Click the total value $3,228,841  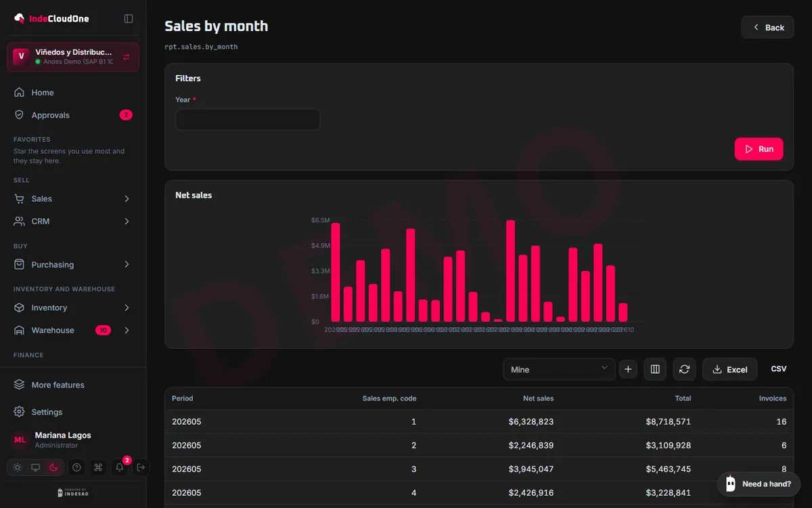pos(669,492)
